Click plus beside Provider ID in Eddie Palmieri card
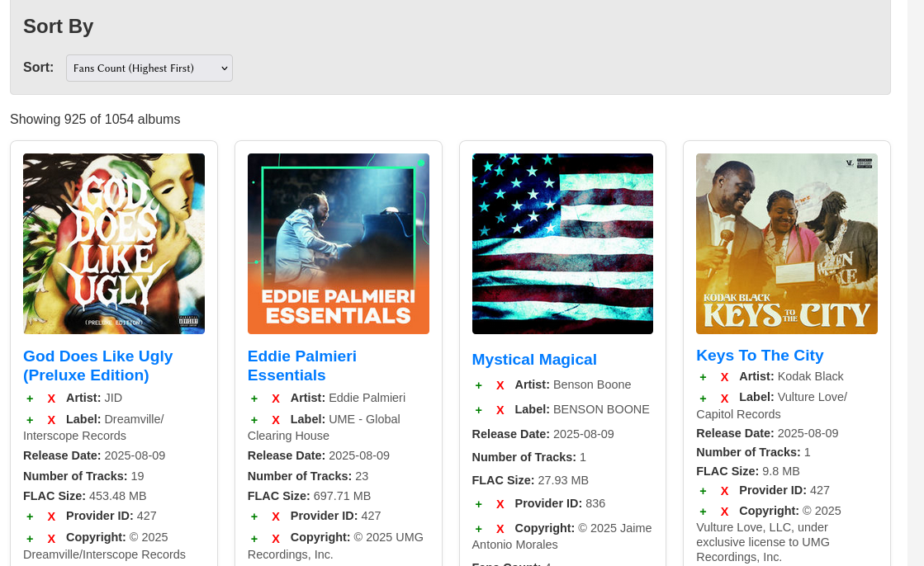Screen dimensions: 924x566 coord(254,516)
